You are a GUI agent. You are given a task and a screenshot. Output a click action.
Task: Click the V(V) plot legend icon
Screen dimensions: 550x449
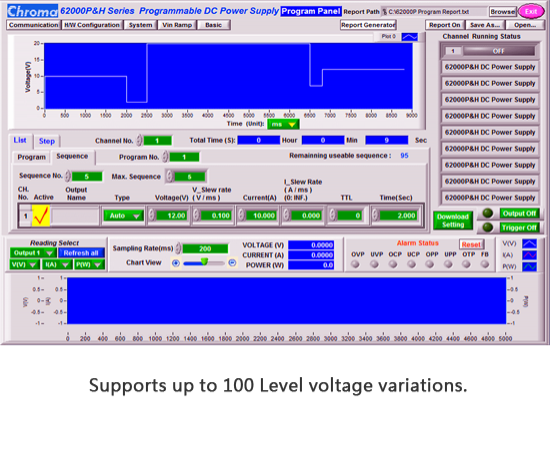(x=529, y=243)
